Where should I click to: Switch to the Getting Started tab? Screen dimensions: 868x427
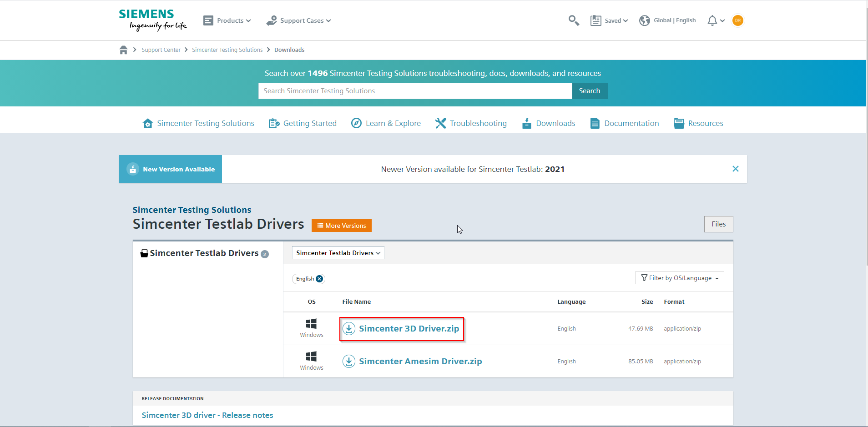(x=303, y=123)
